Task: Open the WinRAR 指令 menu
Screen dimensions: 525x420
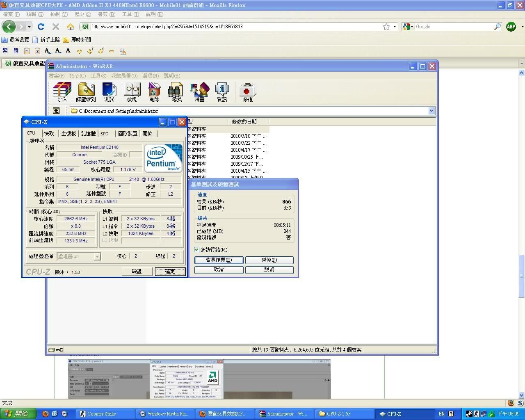Action: (78, 75)
